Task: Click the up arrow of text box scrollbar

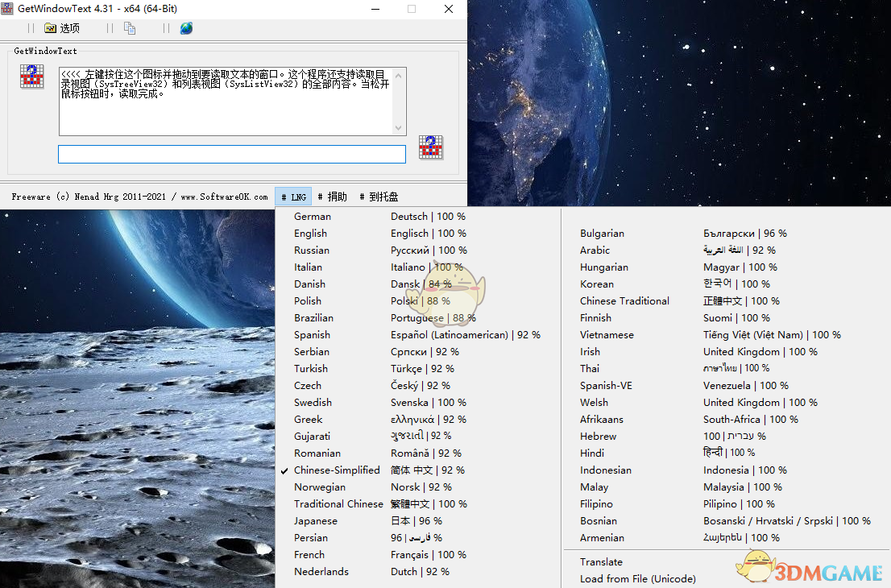Action: tap(398, 76)
